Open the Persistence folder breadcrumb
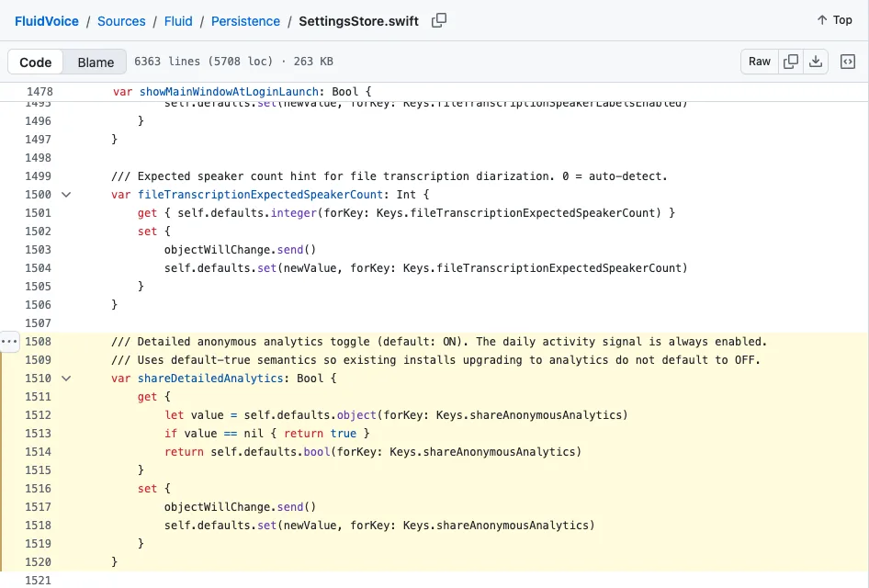 coord(245,21)
